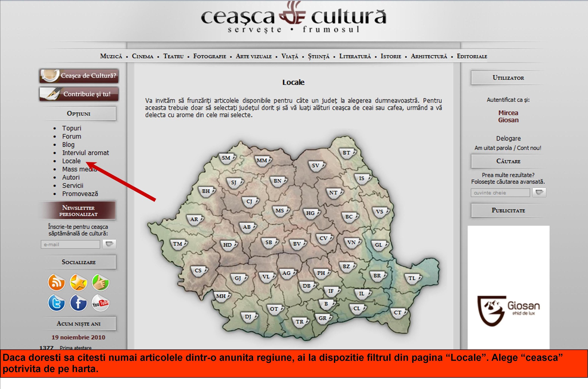Image resolution: width=588 pixels, height=389 pixels.
Task: Open the Literatură section
Action: coord(355,56)
